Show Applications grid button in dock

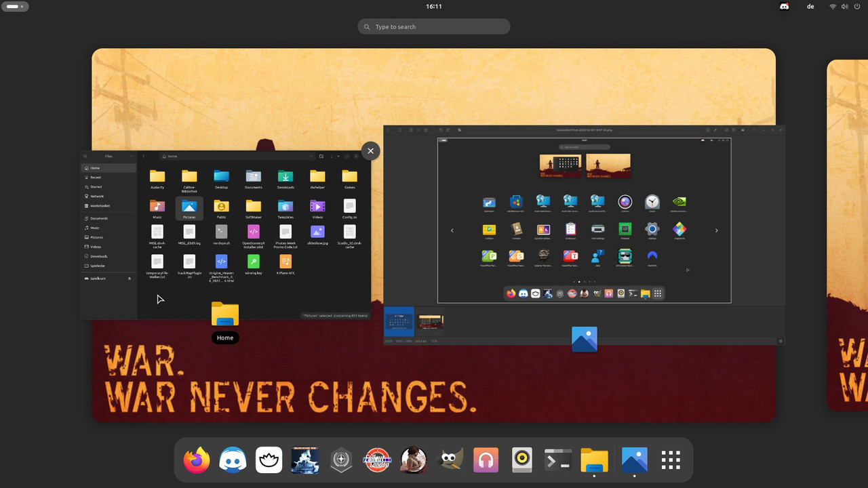click(x=671, y=460)
